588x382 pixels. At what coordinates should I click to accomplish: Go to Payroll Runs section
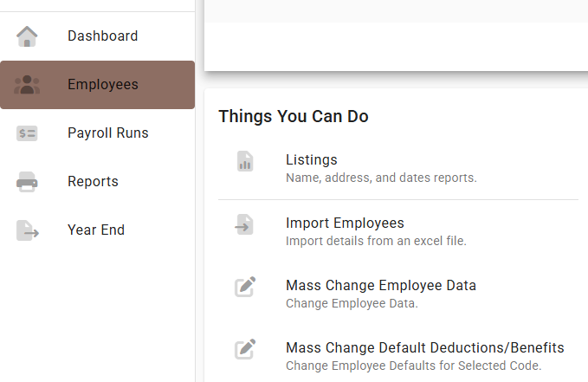point(107,133)
